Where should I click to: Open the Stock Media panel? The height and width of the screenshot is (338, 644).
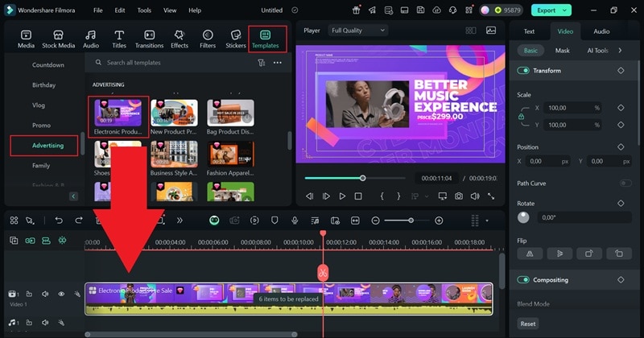58,39
